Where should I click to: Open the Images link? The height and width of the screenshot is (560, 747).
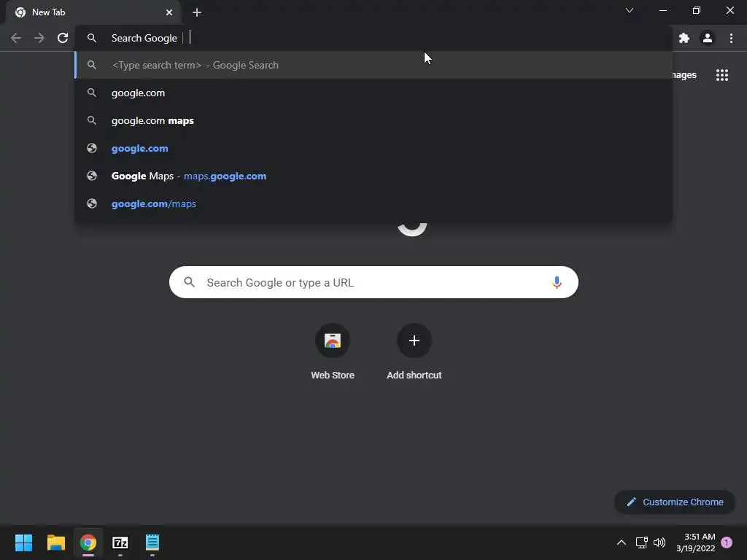pyautogui.click(x=684, y=75)
